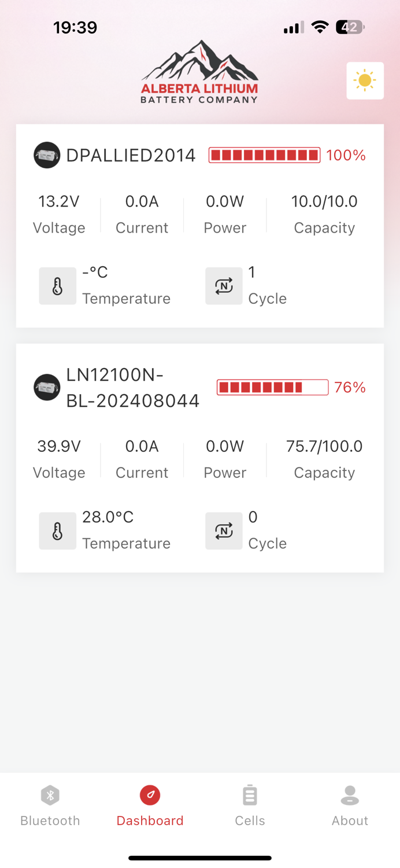Tap the sun theme icon near the logo
This screenshot has width=400, height=868.
pyautogui.click(x=365, y=80)
